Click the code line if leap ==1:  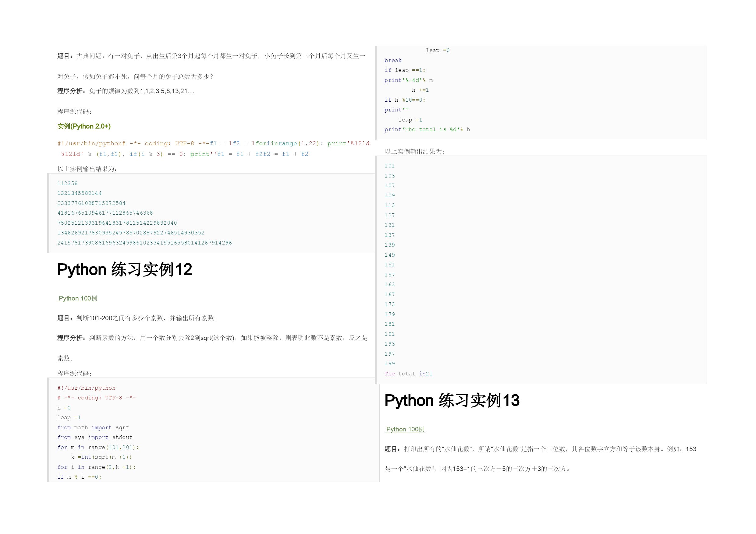tap(405, 70)
